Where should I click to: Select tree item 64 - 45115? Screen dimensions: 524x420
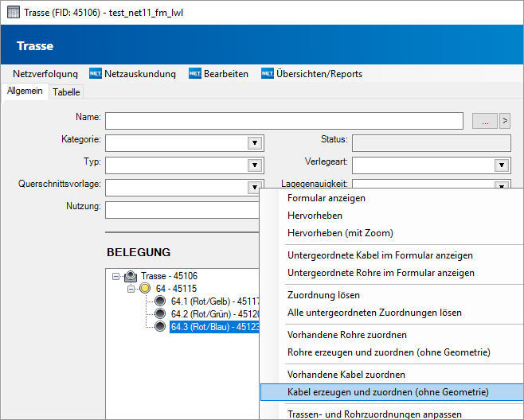click(x=176, y=289)
